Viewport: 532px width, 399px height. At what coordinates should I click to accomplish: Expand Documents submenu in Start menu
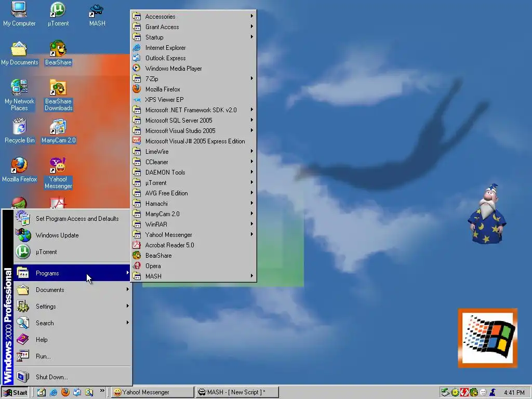point(72,290)
